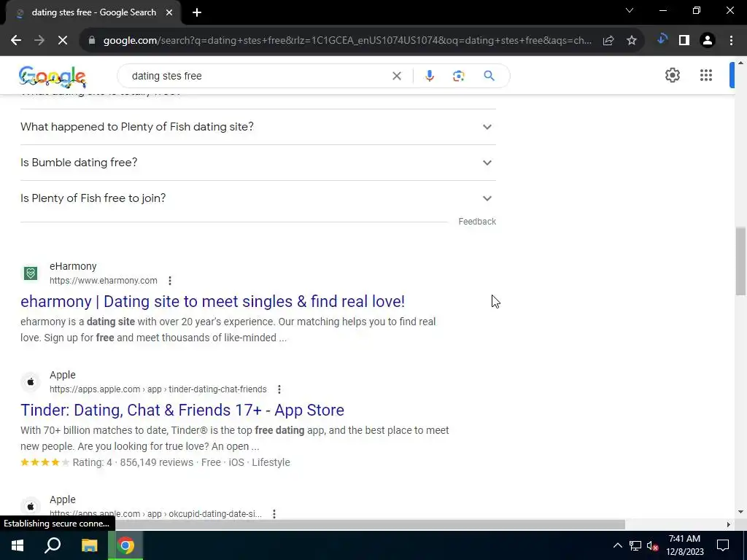Expand 'Is Bumble dating free?' question

pos(258,163)
